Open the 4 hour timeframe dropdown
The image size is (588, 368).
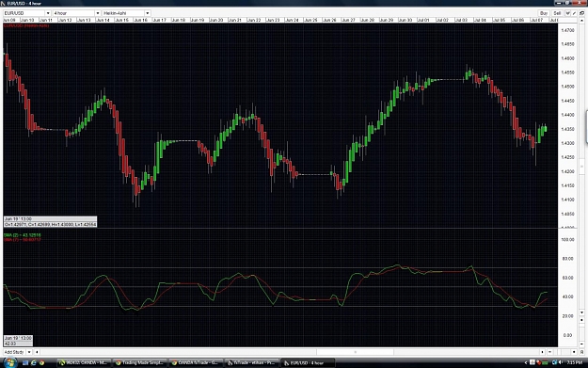76,13
